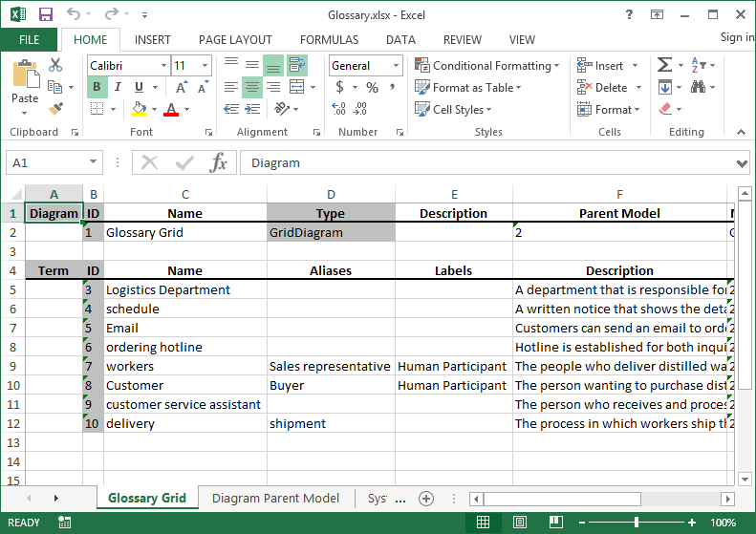Click the Insert Function fx icon

pyautogui.click(x=219, y=163)
